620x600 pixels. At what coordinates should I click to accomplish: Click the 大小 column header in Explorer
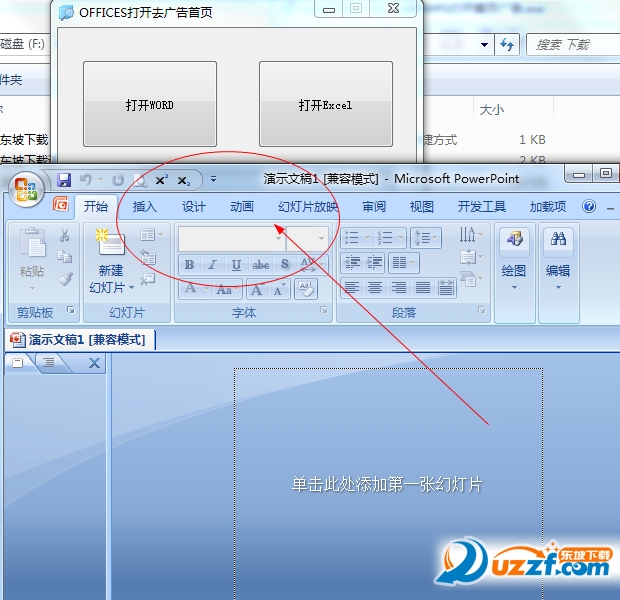click(492, 110)
